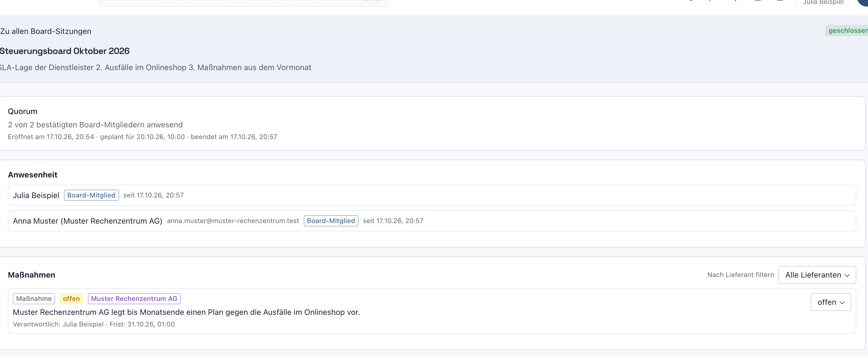Click the 'Board-Mitglied' badge in Anna Muster's row
Image resolution: width=868 pixels, height=356 pixels.
tap(331, 221)
